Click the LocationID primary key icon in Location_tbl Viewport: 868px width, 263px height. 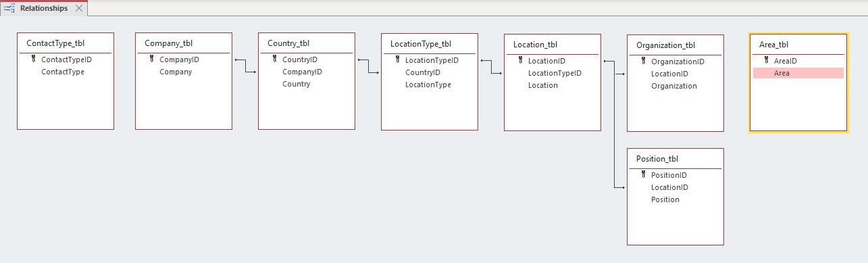(x=520, y=61)
